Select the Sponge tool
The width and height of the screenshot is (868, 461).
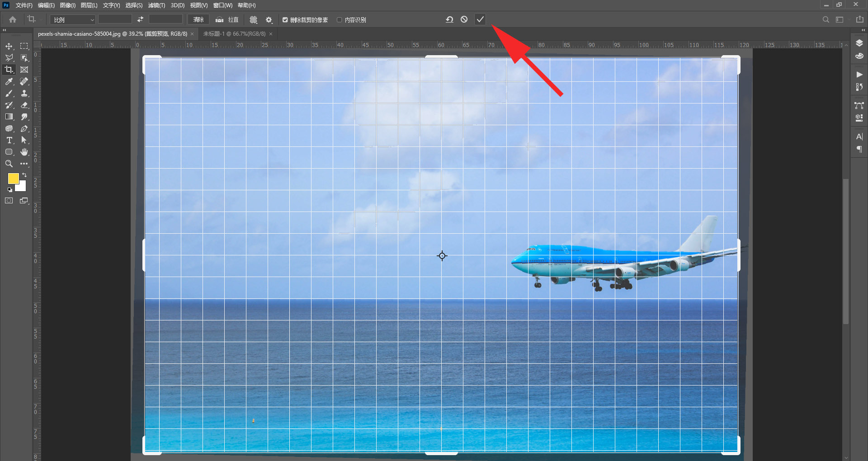coord(9,128)
